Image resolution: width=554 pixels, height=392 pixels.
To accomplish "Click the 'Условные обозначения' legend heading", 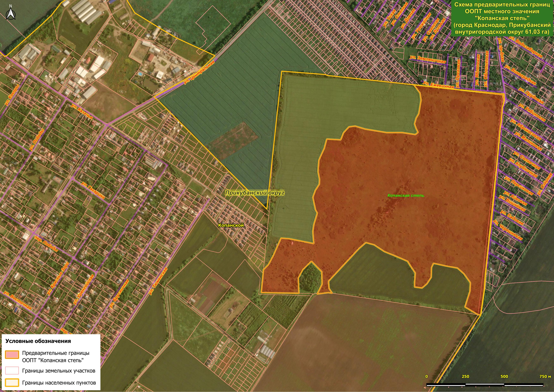I will [x=38, y=341].
